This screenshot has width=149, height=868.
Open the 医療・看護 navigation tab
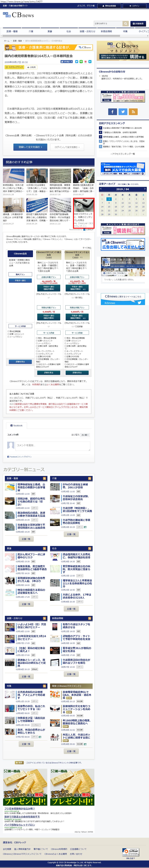pyautogui.click(x=12, y=31)
